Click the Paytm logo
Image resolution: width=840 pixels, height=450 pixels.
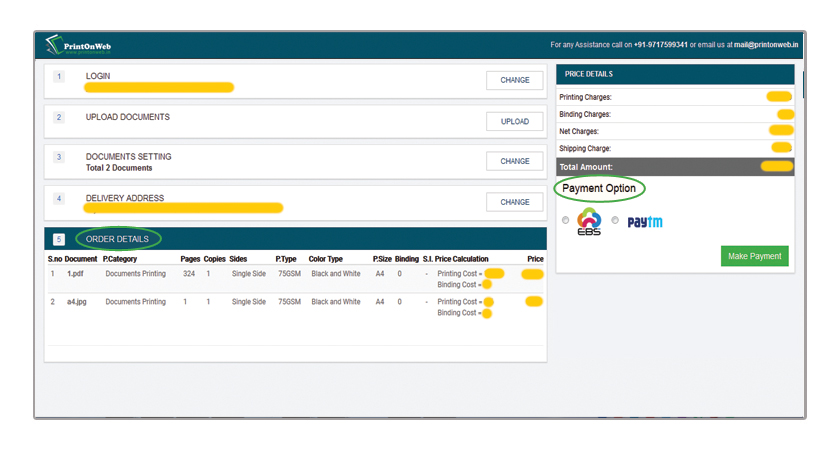(645, 221)
